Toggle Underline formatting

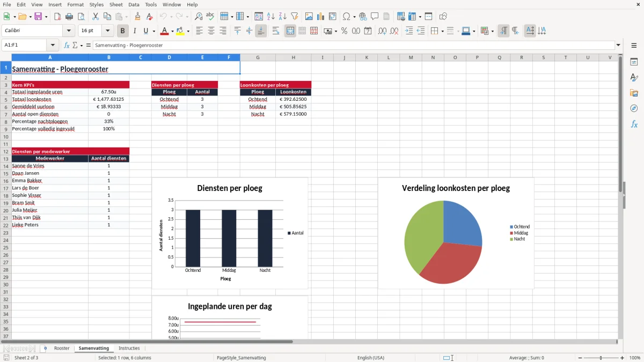coord(146,31)
